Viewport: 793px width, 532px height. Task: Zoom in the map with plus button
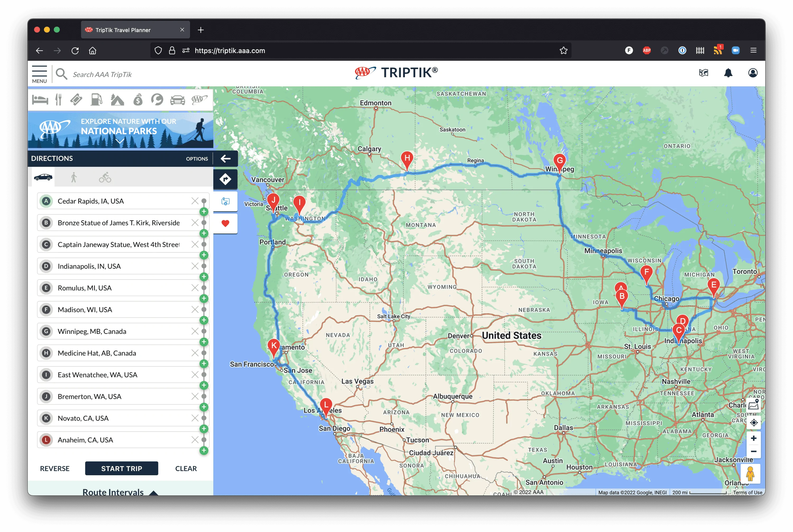[x=754, y=438]
